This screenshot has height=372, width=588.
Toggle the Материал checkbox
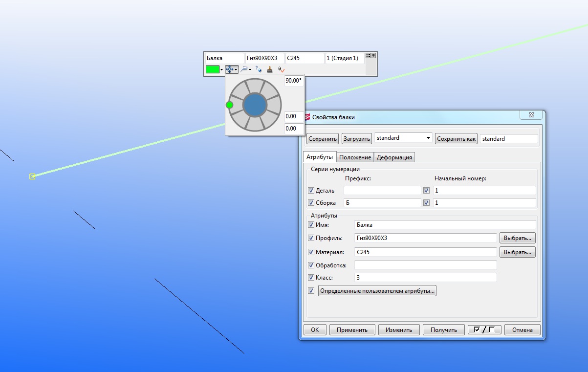311,252
